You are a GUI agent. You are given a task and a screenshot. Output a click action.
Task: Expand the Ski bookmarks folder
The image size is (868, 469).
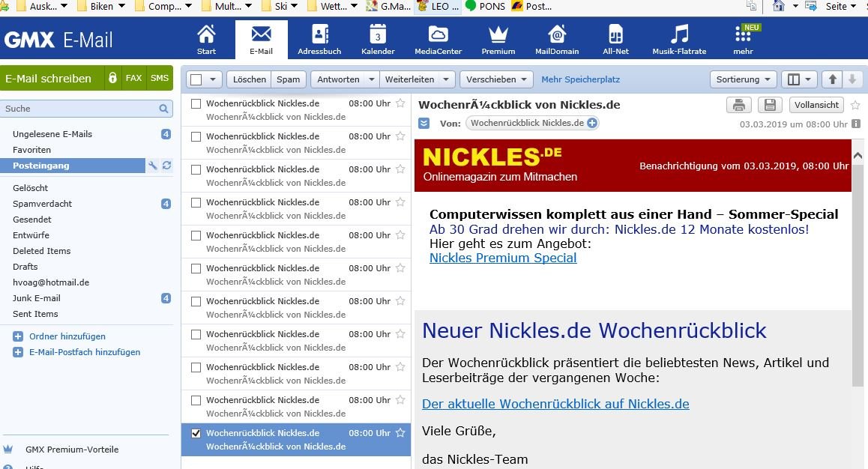(x=294, y=6)
